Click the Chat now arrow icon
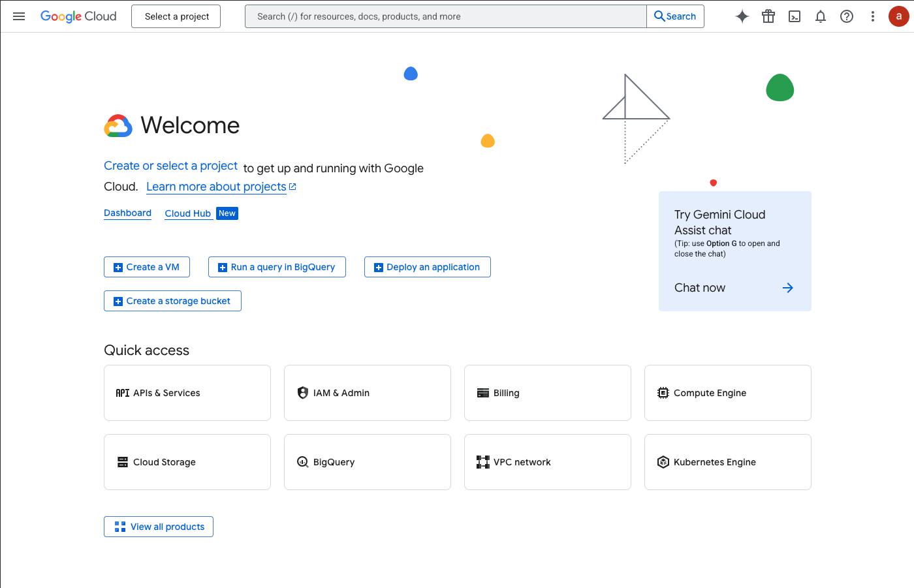 click(788, 288)
